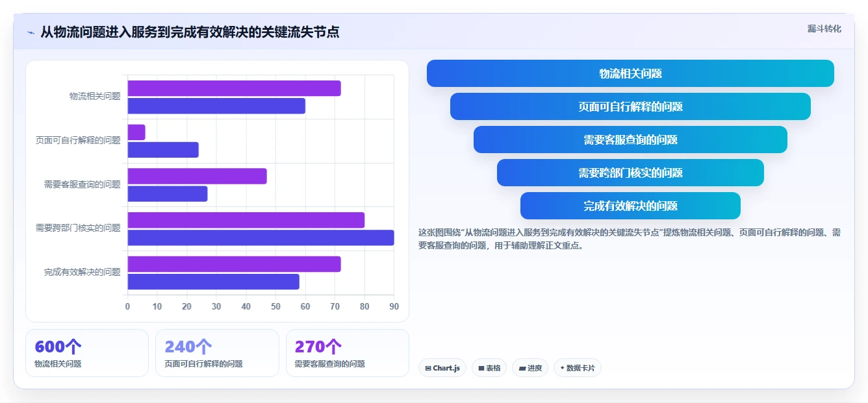Click the chart axis label 完成有效解决的问题

click(83, 272)
